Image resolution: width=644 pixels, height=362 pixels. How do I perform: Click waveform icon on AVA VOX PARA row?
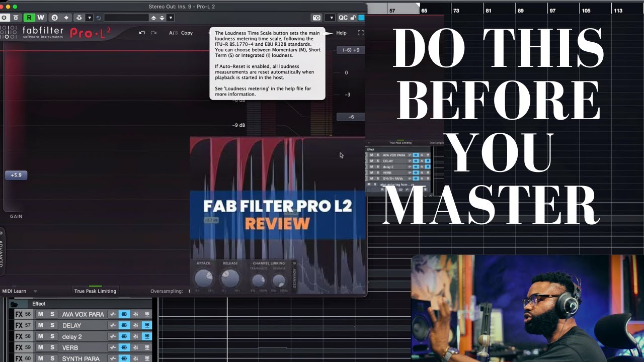point(113,314)
